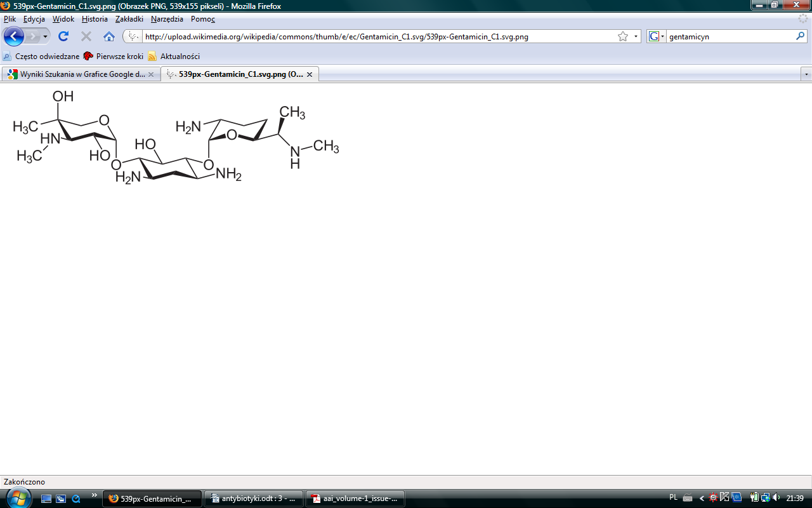The height and width of the screenshot is (508, 812).
Task: Open the Aktualności feed bookmark
Action: [174, 56]
